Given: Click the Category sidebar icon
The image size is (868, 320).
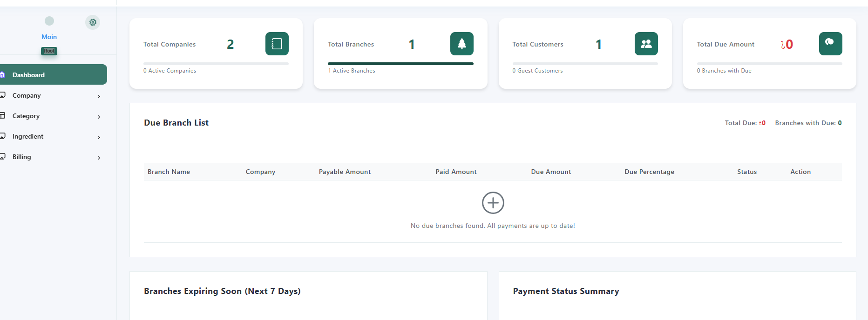Looking at the screenshot, I should pos(2,116).
